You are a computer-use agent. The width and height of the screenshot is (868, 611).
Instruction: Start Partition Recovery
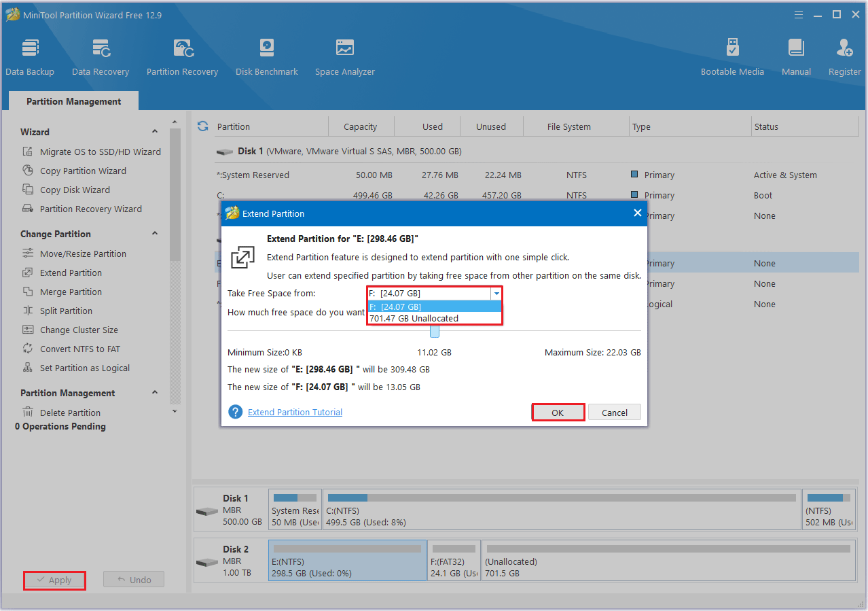pos(182,54)
